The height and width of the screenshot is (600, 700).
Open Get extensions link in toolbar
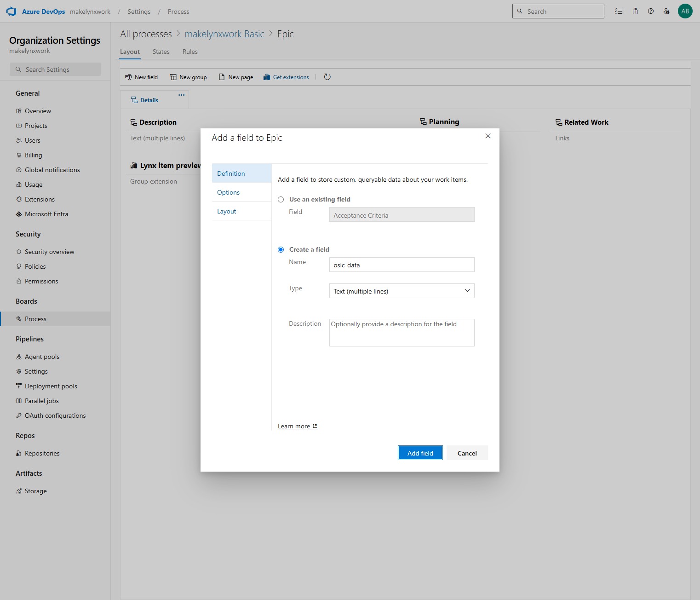[286, 77]
